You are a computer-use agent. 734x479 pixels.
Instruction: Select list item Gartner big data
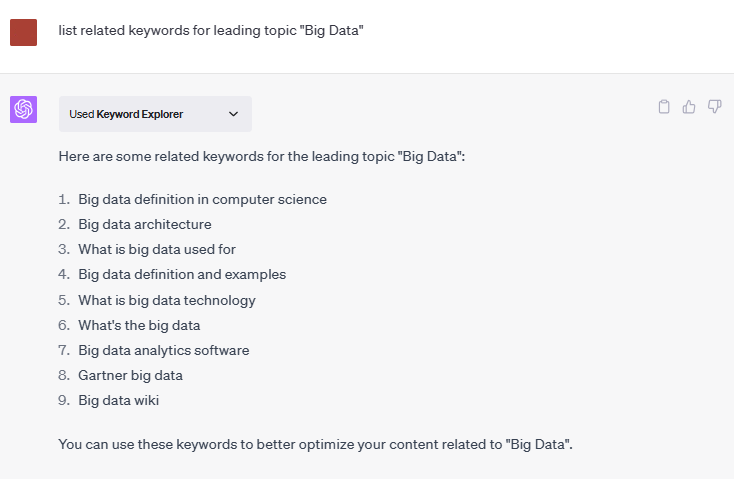(130, 376)
